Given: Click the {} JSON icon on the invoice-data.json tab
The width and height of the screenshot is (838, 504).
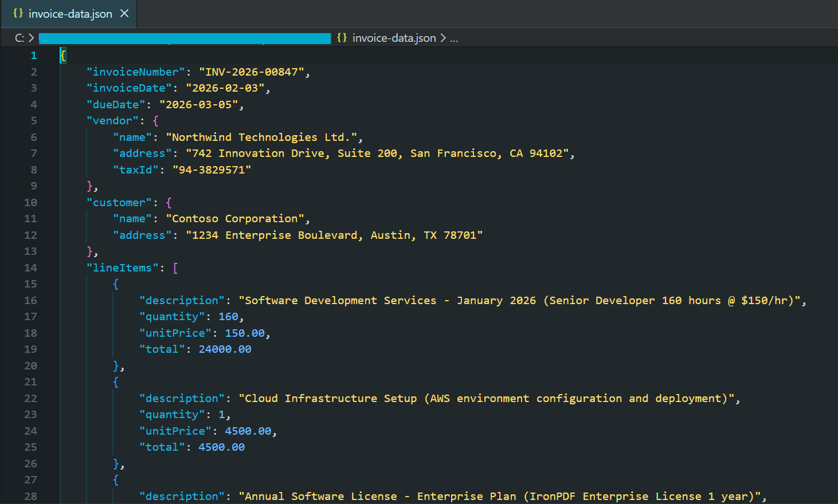Looking at the screenshot, I should (17, 13).
